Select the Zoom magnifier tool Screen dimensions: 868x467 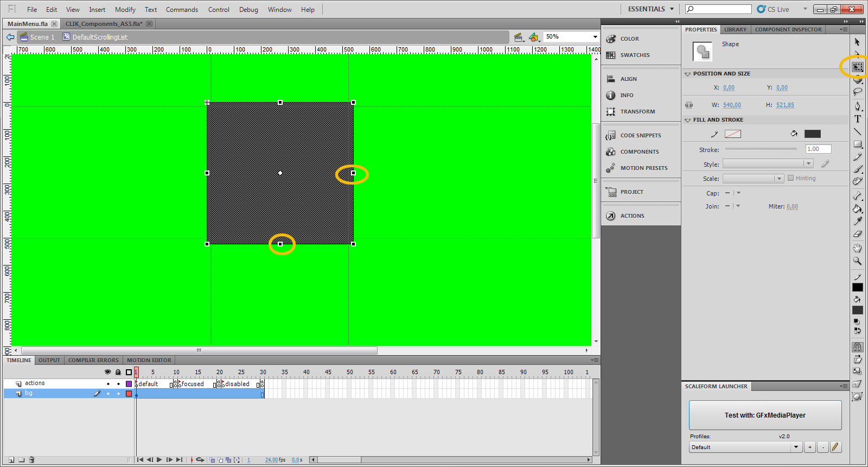857,261
